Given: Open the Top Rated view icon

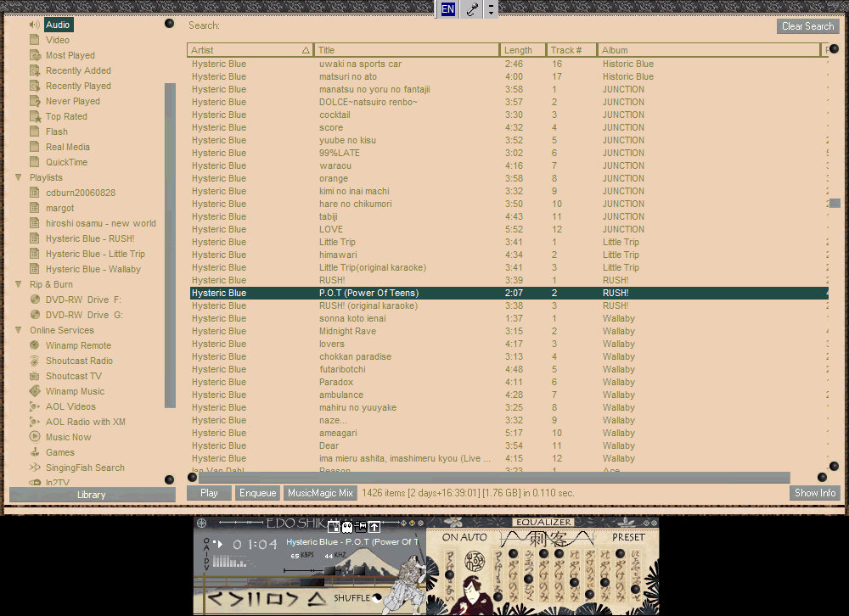Looking at the screenshot, I should click(35, 116).
